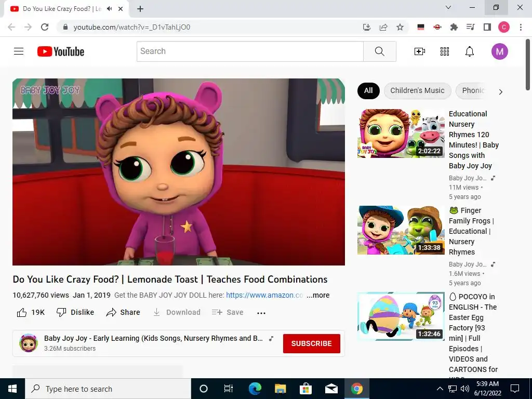Viewport: 532px width, 399px height.
Task: Go to YouTube home via logo
Action: coord(60,51)
